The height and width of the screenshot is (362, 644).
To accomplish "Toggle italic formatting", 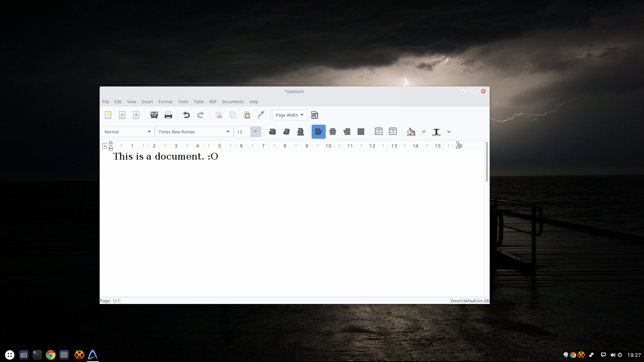I will tap(286, 132).
